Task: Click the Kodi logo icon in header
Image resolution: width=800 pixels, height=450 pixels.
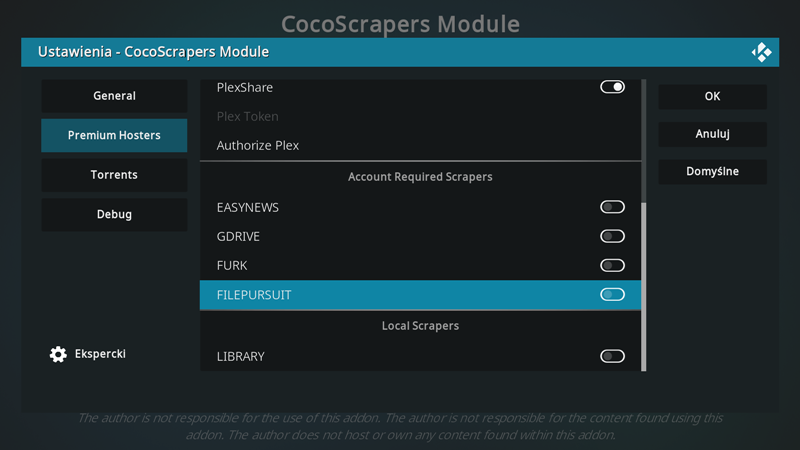Action: coord(761,52)
